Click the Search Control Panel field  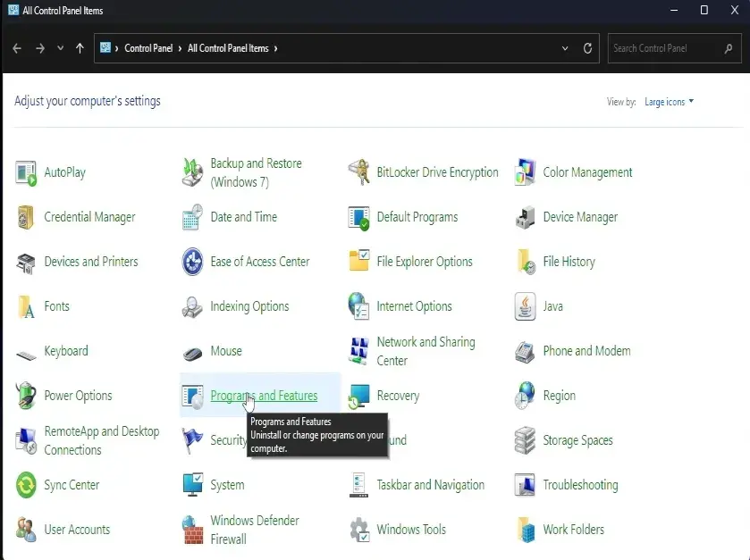click(662, 48)
